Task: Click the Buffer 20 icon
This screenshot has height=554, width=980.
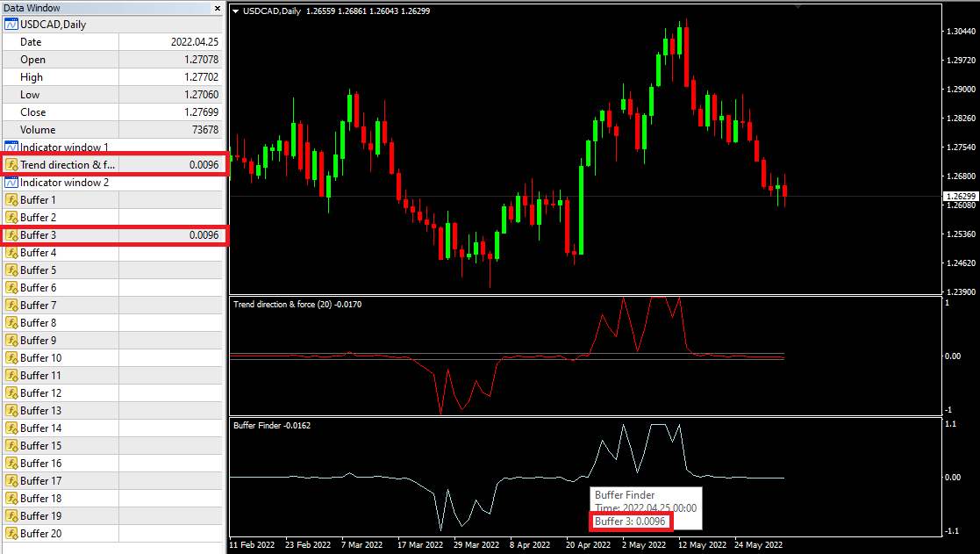Action: pyautogui.click(x=11, y=534)
